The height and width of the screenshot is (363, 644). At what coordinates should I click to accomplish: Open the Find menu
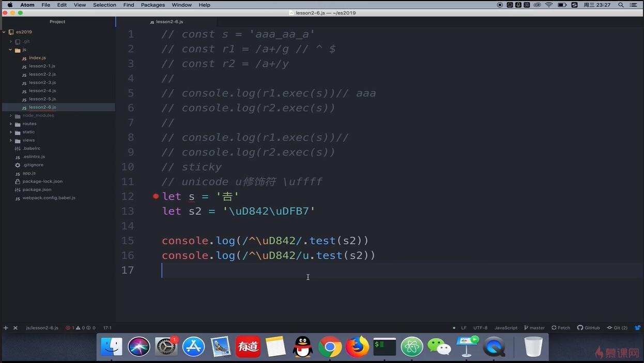pyautogui.click(x=129, y=5)
